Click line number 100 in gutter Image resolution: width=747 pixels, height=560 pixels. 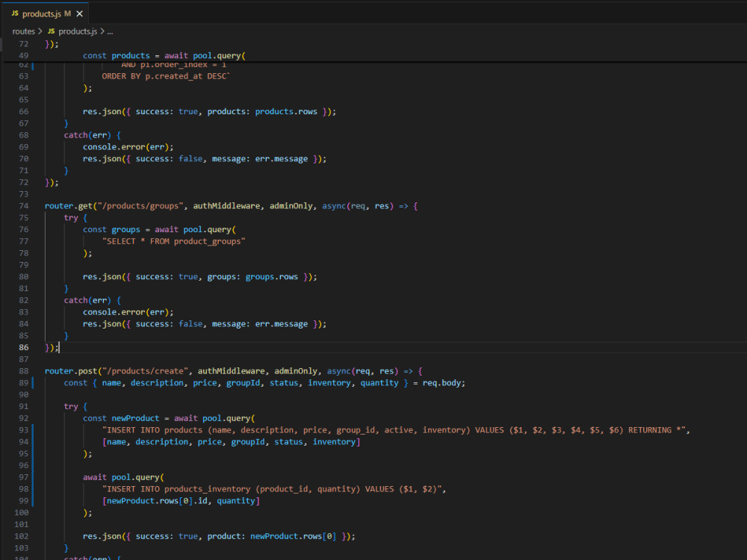coord(22,513)
